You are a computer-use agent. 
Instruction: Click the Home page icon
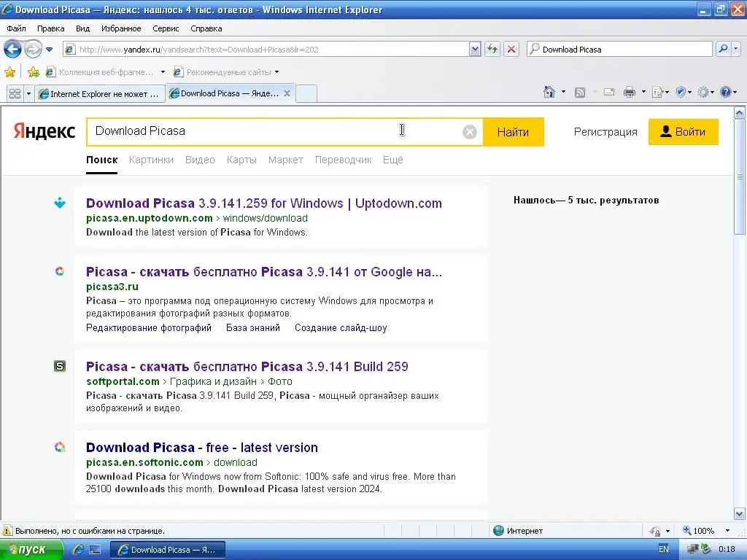coord(549,92)
